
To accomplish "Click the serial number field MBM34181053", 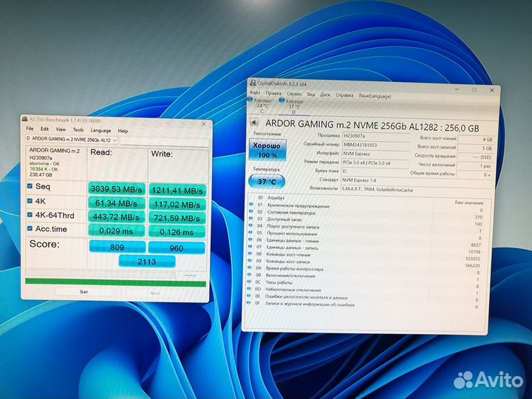I will 375,145.
